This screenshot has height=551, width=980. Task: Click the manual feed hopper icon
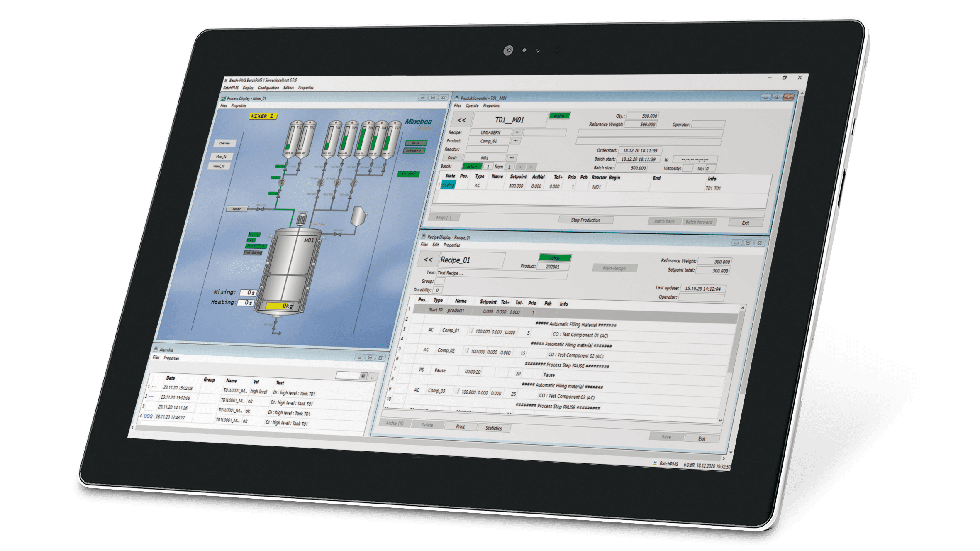coord(358,216)
